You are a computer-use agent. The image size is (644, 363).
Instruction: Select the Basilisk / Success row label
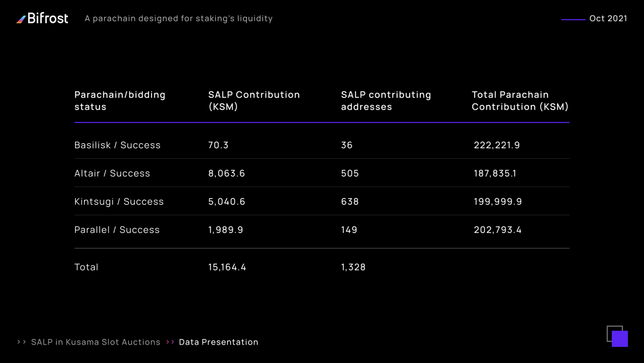[117, 145]
